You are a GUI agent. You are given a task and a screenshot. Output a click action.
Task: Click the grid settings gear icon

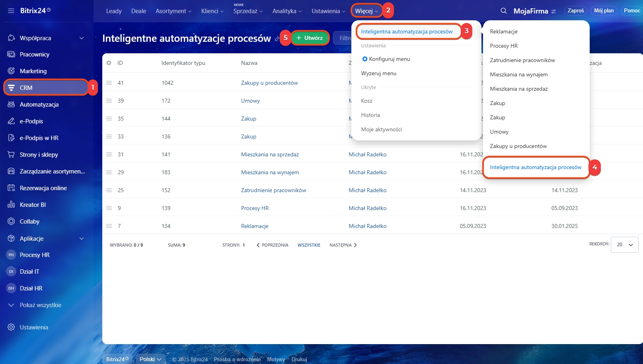(109, 63)
